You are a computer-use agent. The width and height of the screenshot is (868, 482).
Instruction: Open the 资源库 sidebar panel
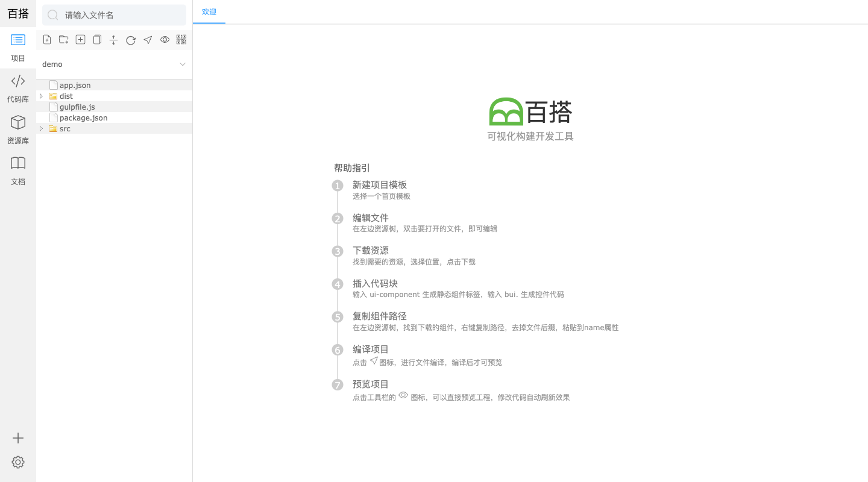tap(18, 130)
